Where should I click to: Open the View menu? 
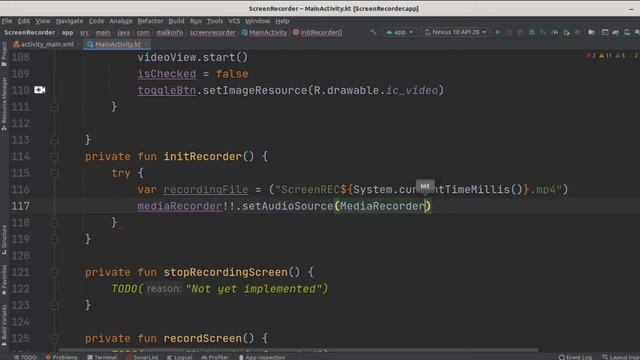pyautogui.click(x=42, y=21)
